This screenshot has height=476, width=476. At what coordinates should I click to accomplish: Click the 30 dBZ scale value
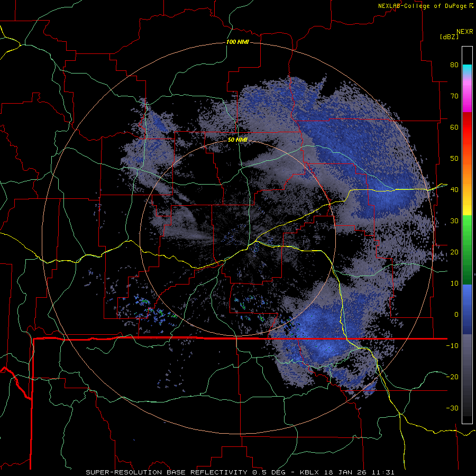[454, 221]
